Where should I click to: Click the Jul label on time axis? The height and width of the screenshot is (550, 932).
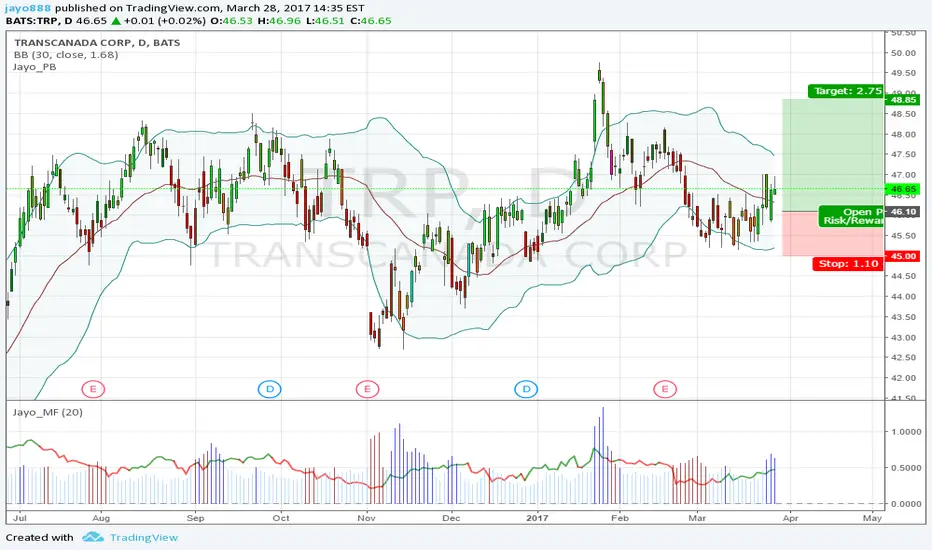click(20, 518)
